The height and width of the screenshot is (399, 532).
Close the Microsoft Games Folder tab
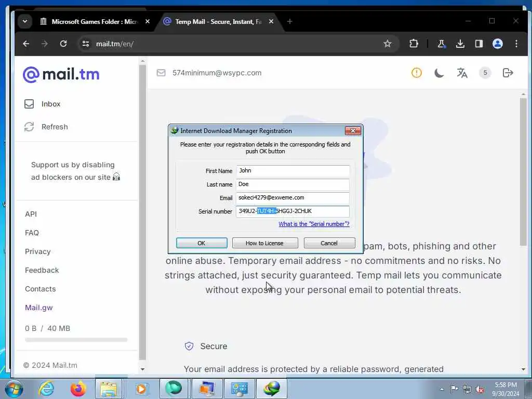147,21
